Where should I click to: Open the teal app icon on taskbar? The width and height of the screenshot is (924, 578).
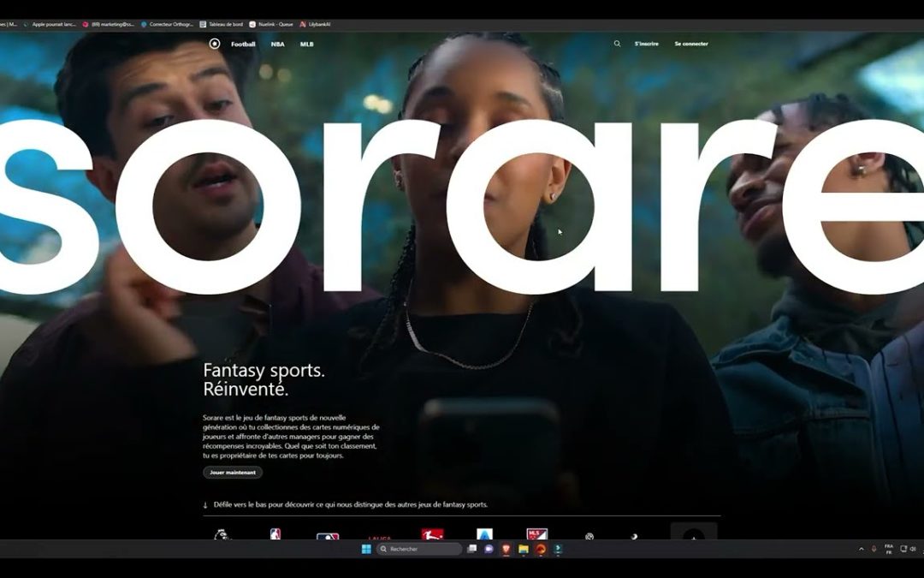558,549
